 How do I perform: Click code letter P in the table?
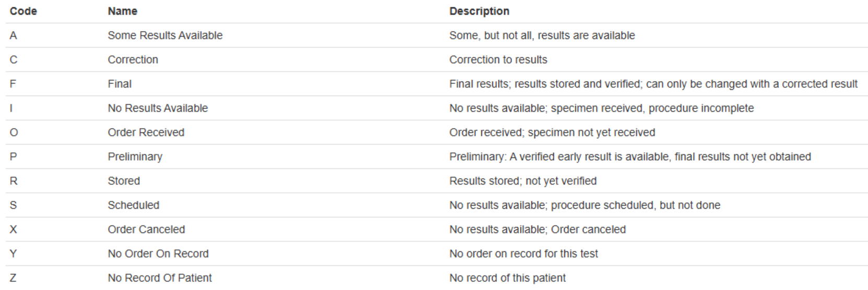13,156
